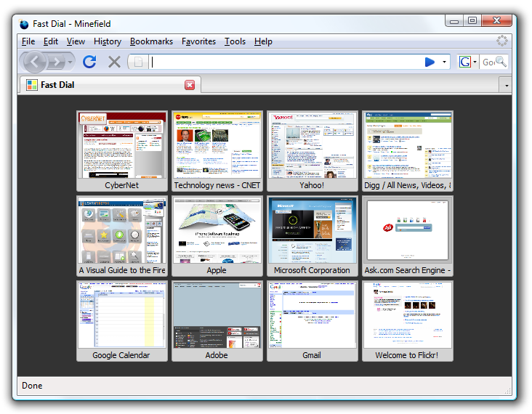532x414 pixels.
Task: Open the Tools menu
Action: point(235,41)
